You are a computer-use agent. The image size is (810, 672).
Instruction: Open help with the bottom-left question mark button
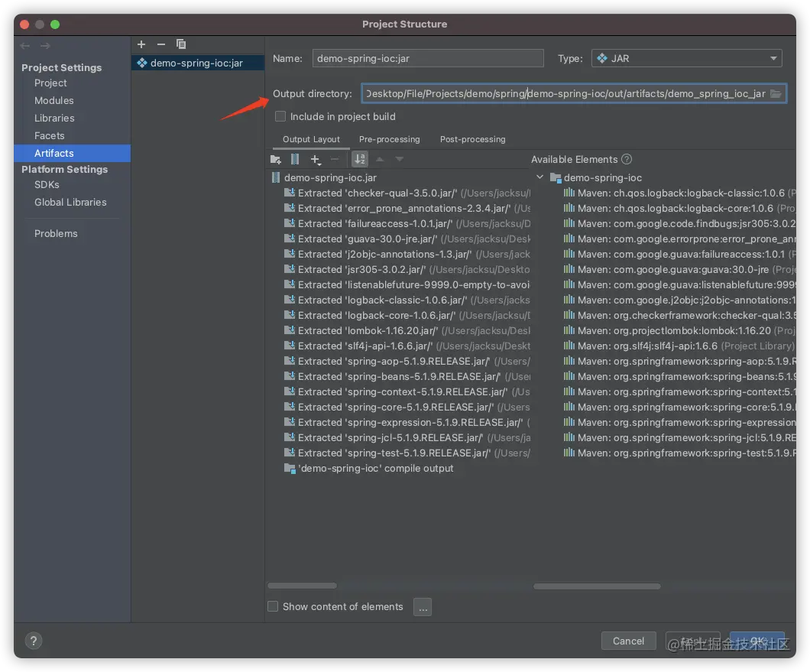coord(34,641)
